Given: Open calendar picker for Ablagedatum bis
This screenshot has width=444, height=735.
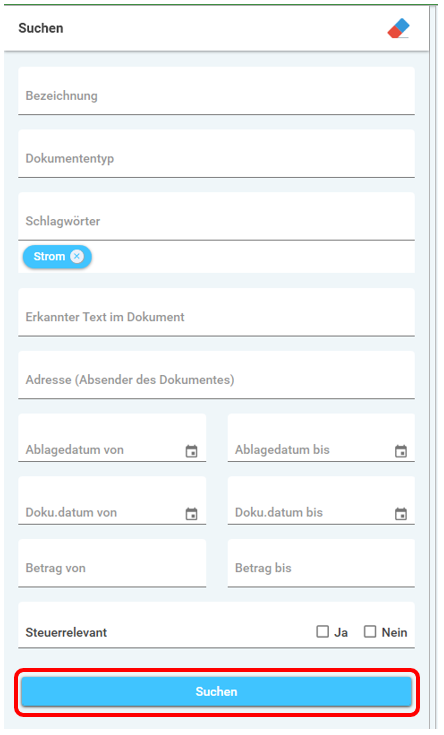Looking at the screenshot, I should pos(401,451).
